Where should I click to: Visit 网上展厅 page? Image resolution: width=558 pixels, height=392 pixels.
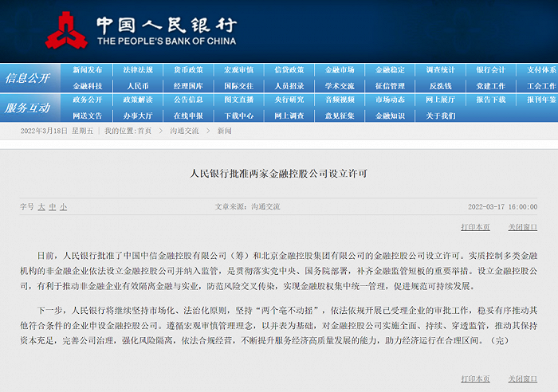click(x=441, y=100)
